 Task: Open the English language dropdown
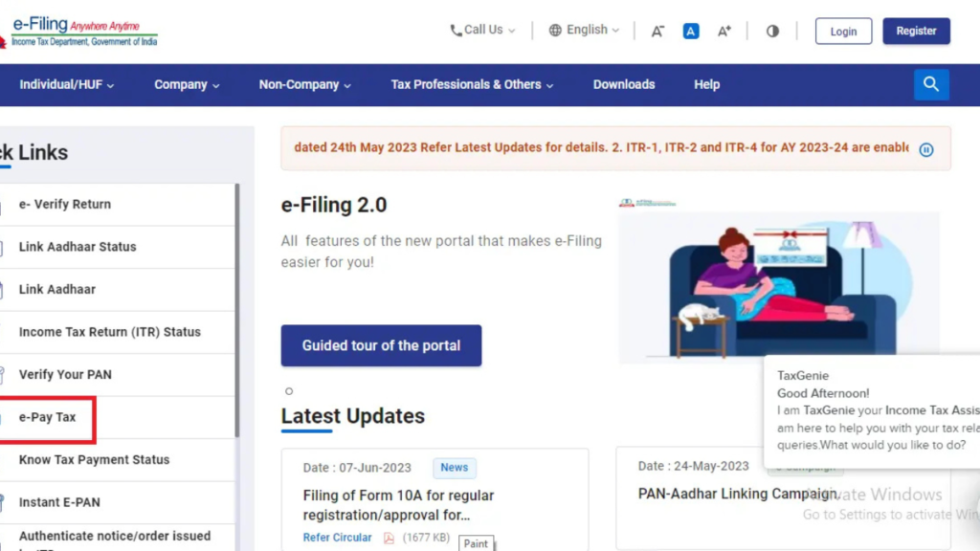[584, 30]
